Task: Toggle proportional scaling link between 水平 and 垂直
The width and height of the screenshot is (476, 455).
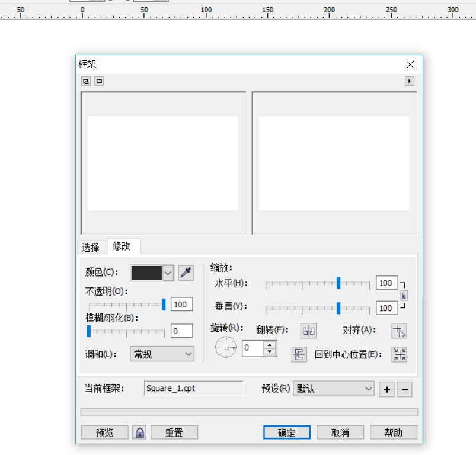Action: 404,295
